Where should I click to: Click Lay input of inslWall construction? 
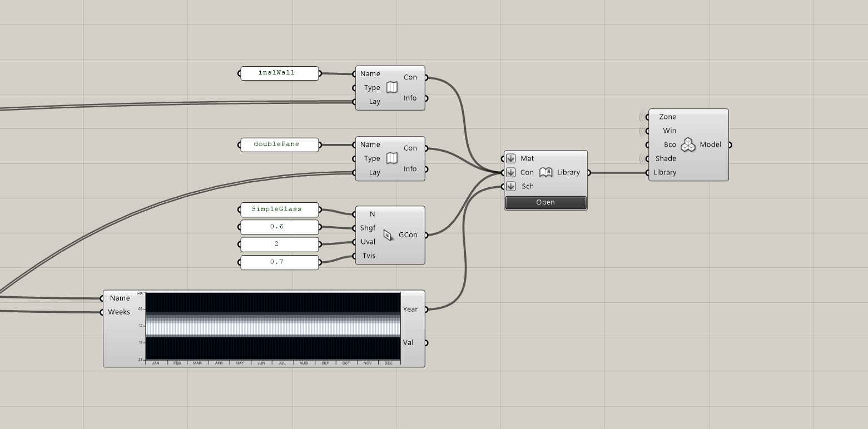coord(374,102)
